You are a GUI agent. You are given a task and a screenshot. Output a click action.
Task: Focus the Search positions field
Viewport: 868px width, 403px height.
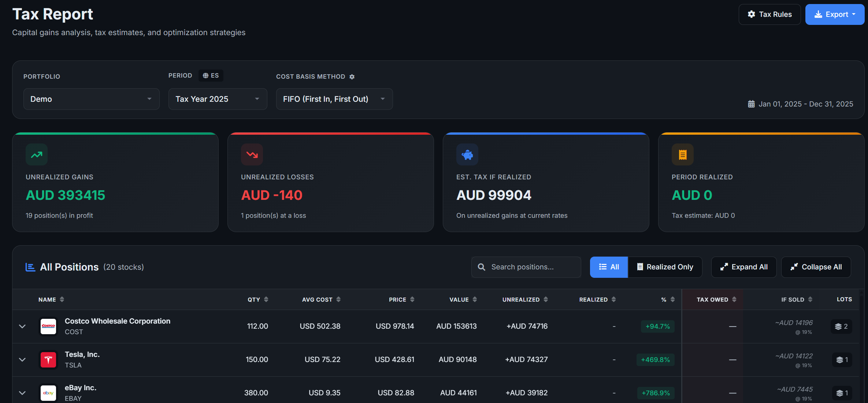[526, 267]
